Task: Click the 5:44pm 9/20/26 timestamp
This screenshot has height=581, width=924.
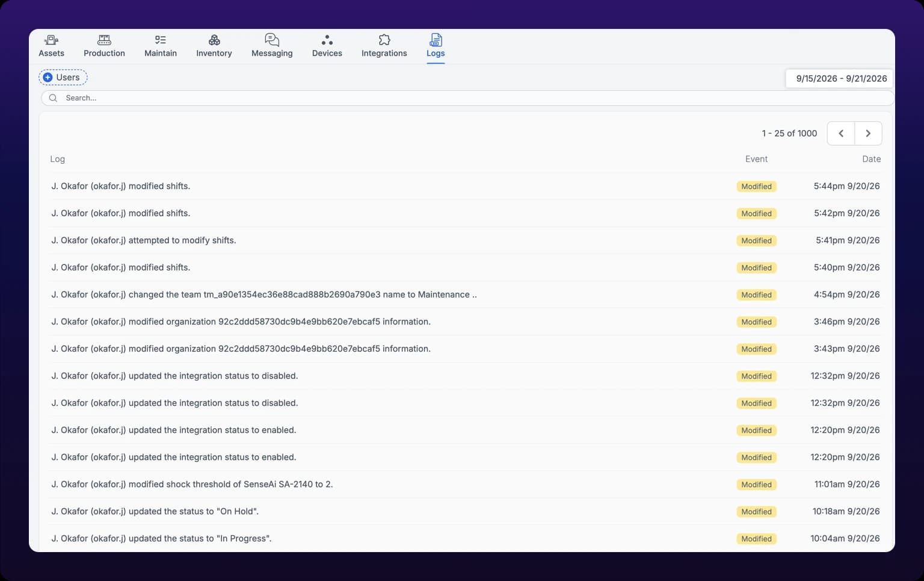Action: pos(846,186)
